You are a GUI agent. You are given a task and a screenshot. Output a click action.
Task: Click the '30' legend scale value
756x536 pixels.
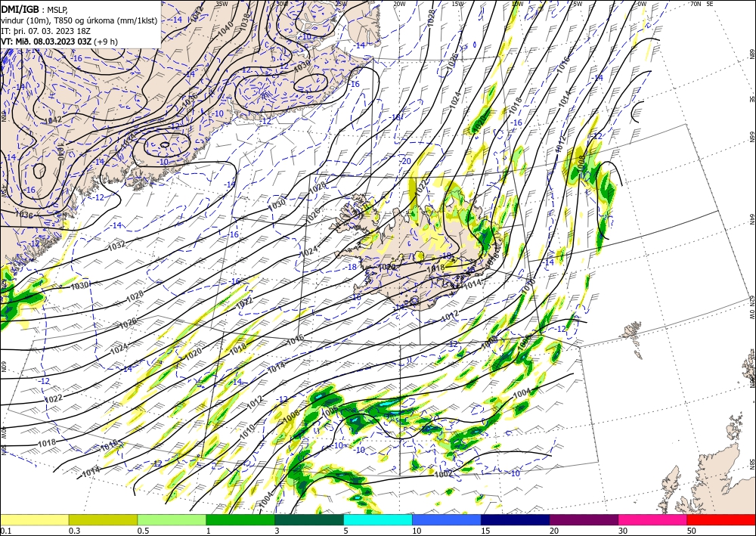[623, 531]
